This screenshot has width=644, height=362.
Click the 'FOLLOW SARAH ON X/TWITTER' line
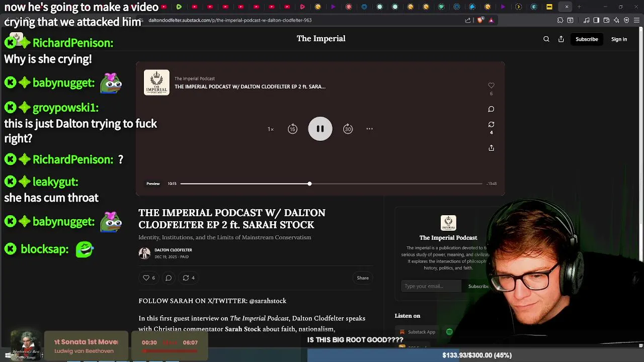(212, 301)
